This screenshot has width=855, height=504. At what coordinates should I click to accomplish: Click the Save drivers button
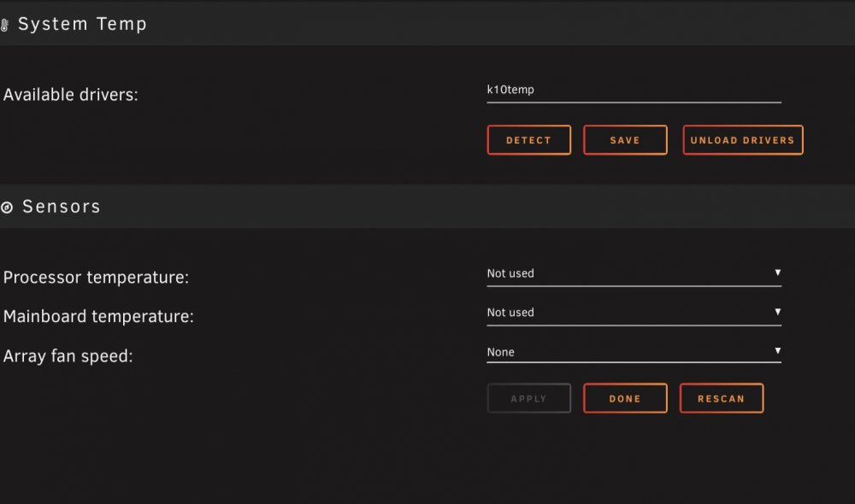625,140
